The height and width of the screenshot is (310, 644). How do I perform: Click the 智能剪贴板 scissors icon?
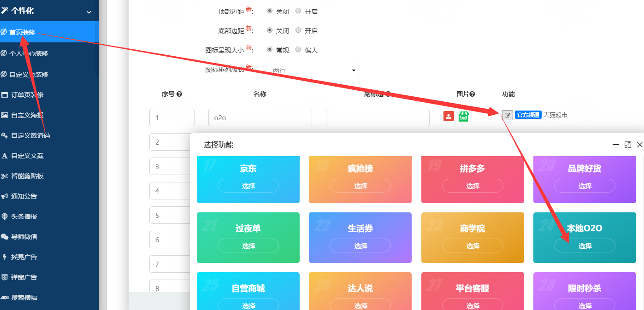[x=5, y=176]
